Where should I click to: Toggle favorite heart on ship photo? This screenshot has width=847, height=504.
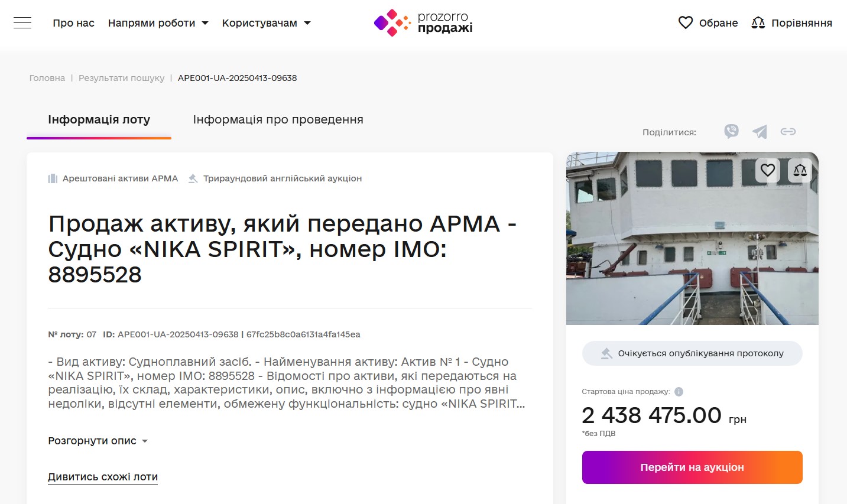(x=768, y=170)
